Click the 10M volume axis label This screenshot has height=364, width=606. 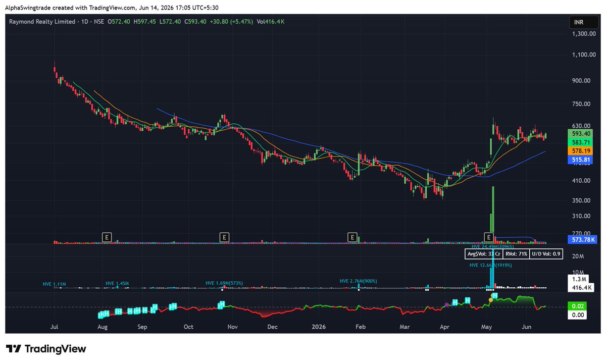click(x=579, y=272)
